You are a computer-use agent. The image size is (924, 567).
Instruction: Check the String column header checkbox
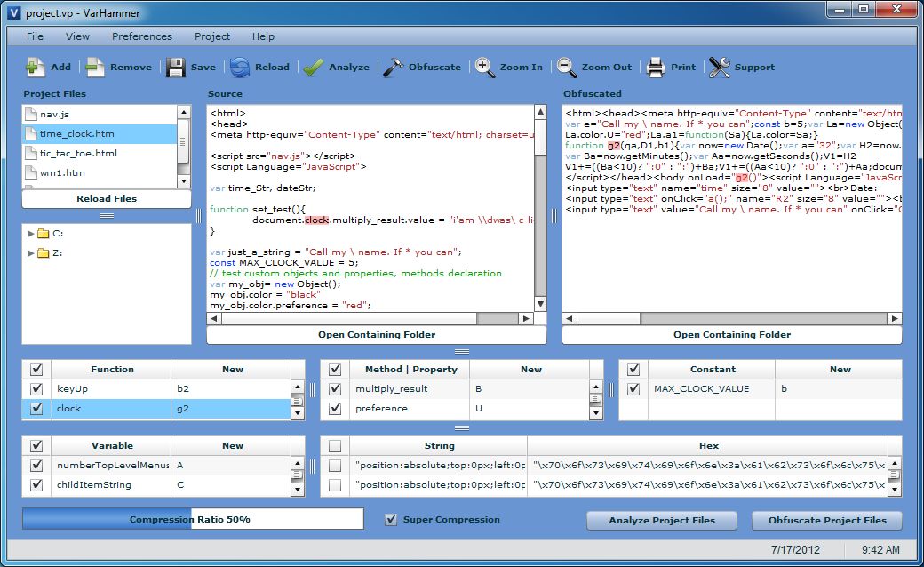335,446
